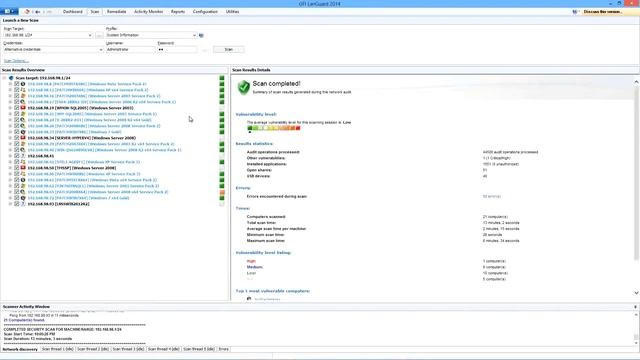
Task: Click the Scan button
Action: [229, 50]
